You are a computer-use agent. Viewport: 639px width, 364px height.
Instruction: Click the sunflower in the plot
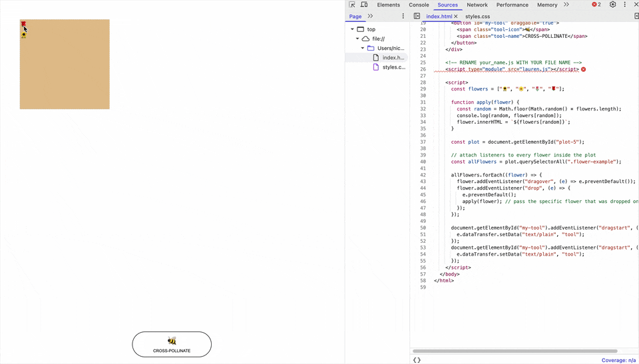point(24,35)
